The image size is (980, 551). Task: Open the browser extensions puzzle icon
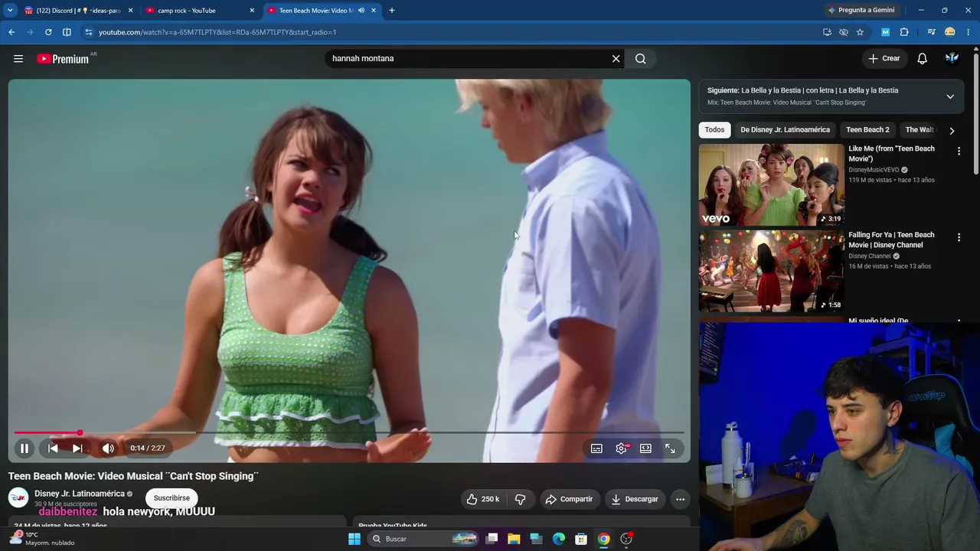click(x=904, y=32)
